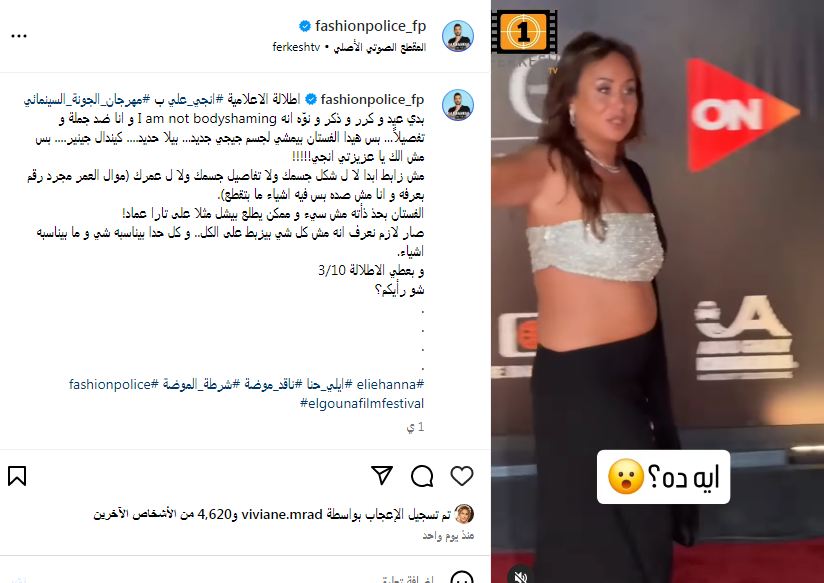Image resolution: width=824 pixels, height=583 pixels.
Task: Open viviane.mrad profile from likes line
Action: 282,515
